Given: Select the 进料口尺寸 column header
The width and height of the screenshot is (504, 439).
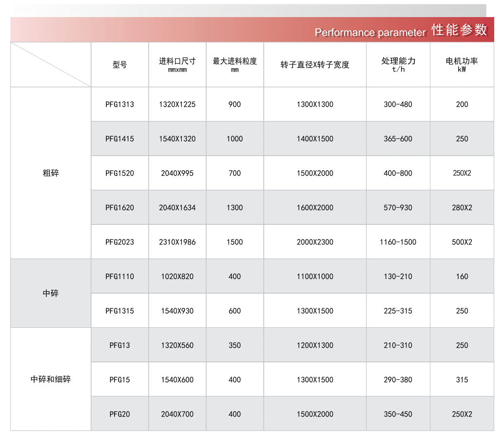Looking at the screenshot, I should pyautogui.click(x=177, y=64).
